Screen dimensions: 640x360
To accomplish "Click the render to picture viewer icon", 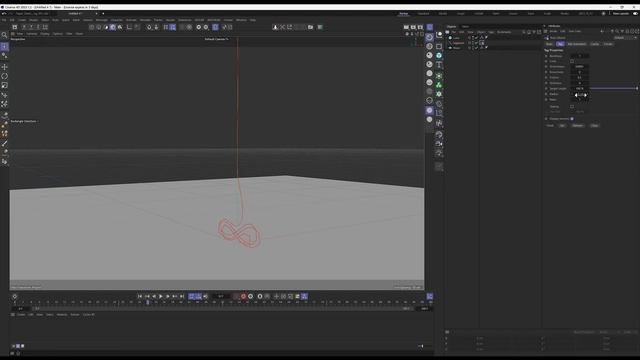I will tap(413, 27).
